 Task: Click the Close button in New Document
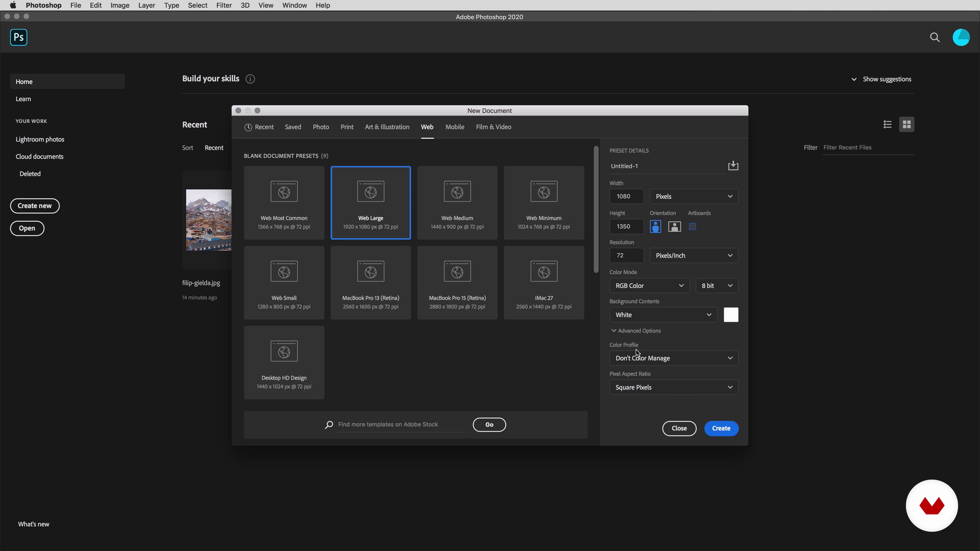coord(679,429)
